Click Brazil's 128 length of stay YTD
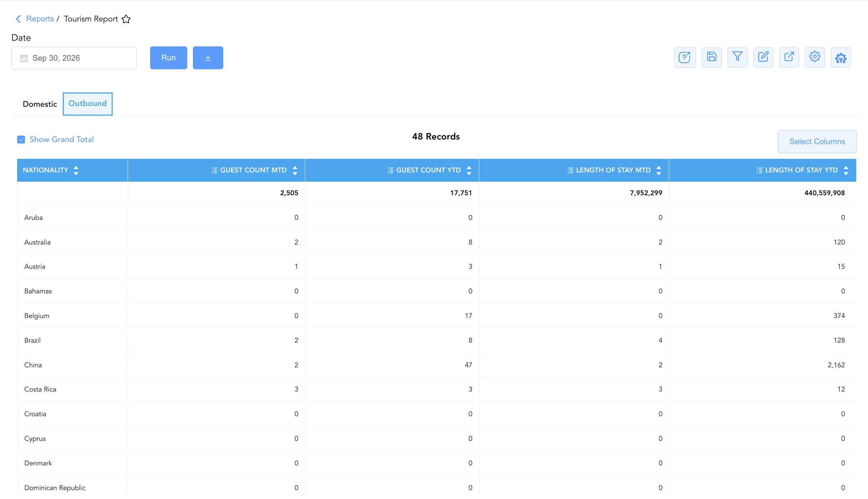Image resolution: width=868 pixels, height=499 pixels. pyautogui.click(x=839, y=341)
